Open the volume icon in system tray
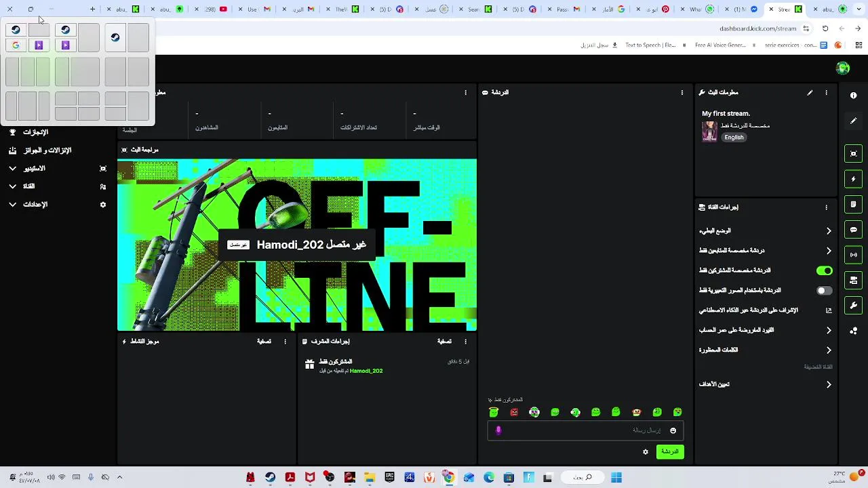This screenshot has height=488, width=868. pos(51,478)
